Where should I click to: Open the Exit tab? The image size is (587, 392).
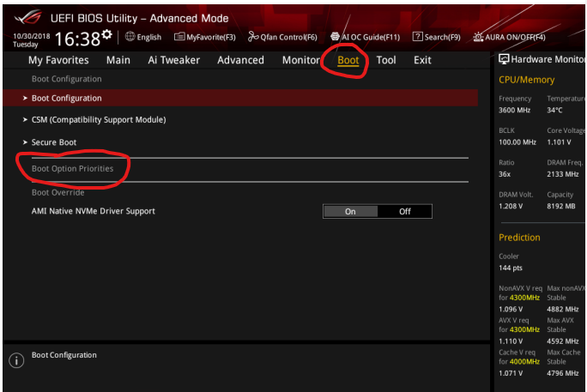point(422,60)
